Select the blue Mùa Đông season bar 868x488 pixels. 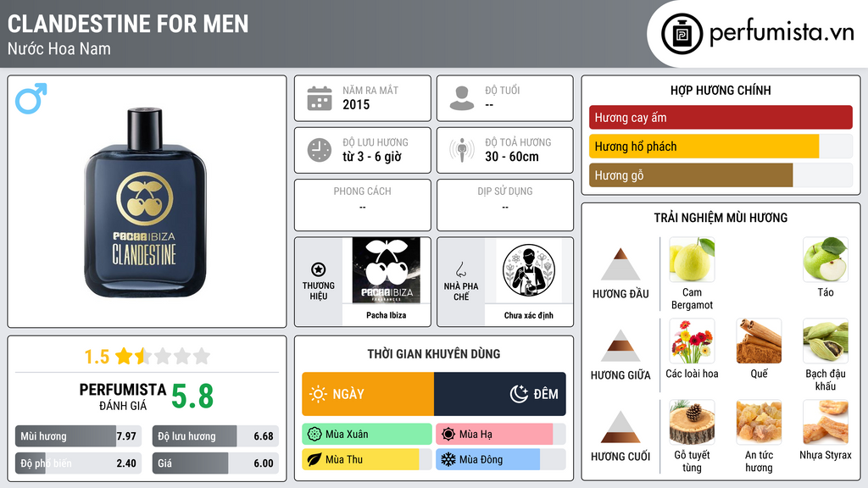coord(501,459)
